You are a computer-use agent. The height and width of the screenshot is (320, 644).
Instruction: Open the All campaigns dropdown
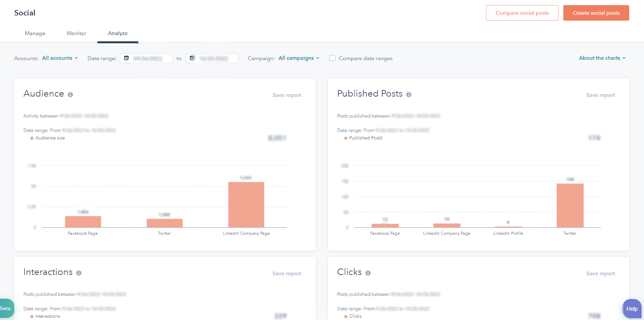tap(299, 58)
